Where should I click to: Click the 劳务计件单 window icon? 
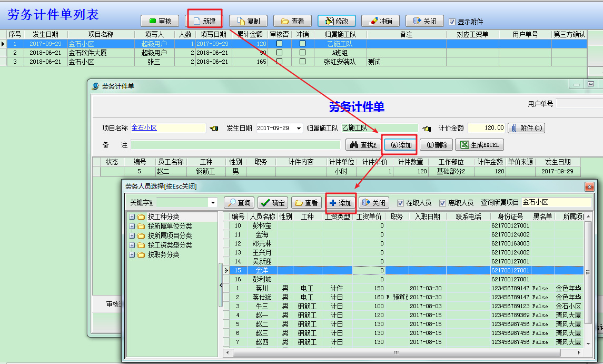(x=95, y=86)
